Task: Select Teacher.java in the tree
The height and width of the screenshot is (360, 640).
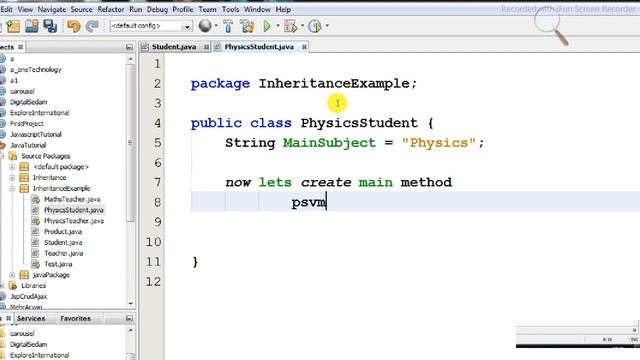Action: 63,253
